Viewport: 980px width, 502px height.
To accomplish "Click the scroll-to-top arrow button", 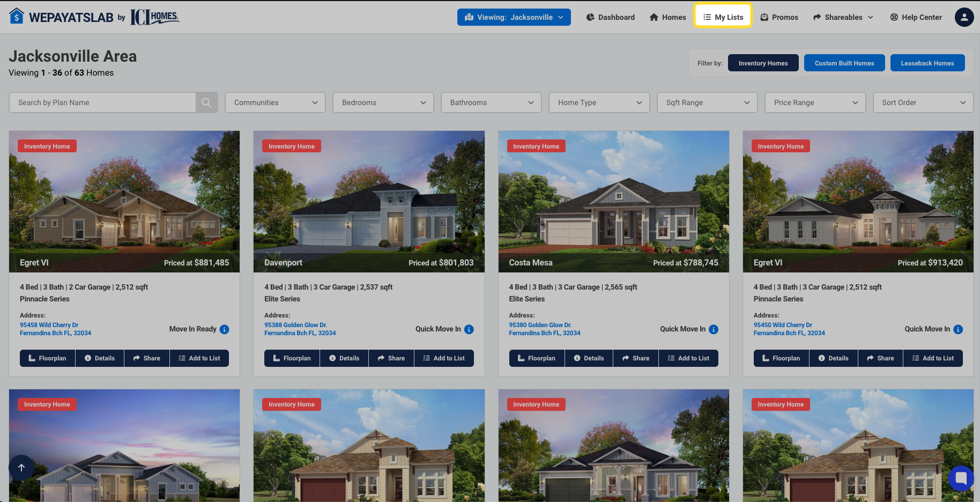I will (21, 468).
